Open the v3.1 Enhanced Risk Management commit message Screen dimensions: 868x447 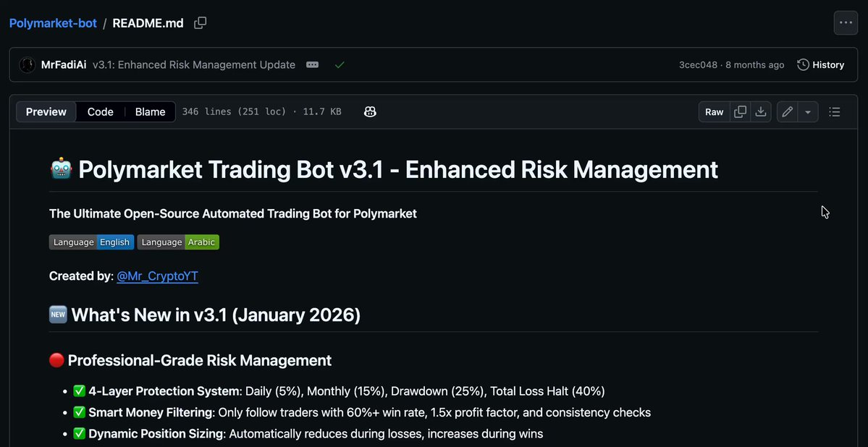point(194,64)
